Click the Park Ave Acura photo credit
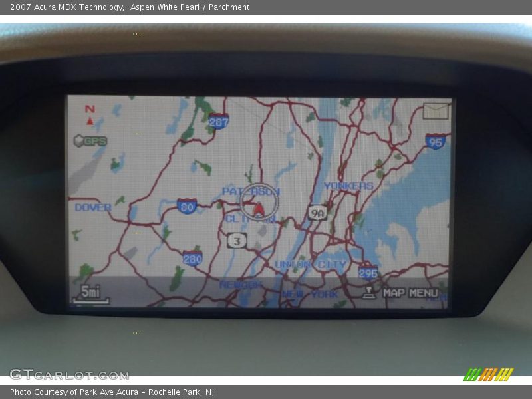The width and height of the screenshot is (532, 399). pyautogui.click(x=112, y=392)
